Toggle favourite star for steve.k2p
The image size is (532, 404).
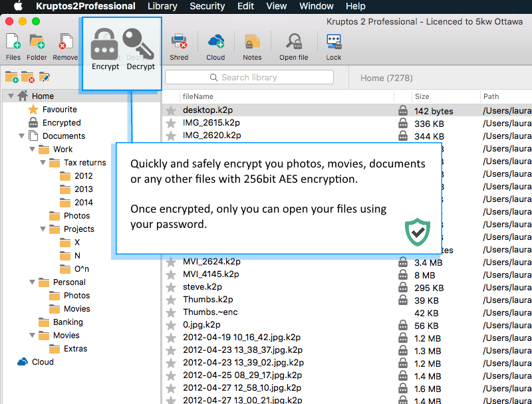click(x=172, y=288)
